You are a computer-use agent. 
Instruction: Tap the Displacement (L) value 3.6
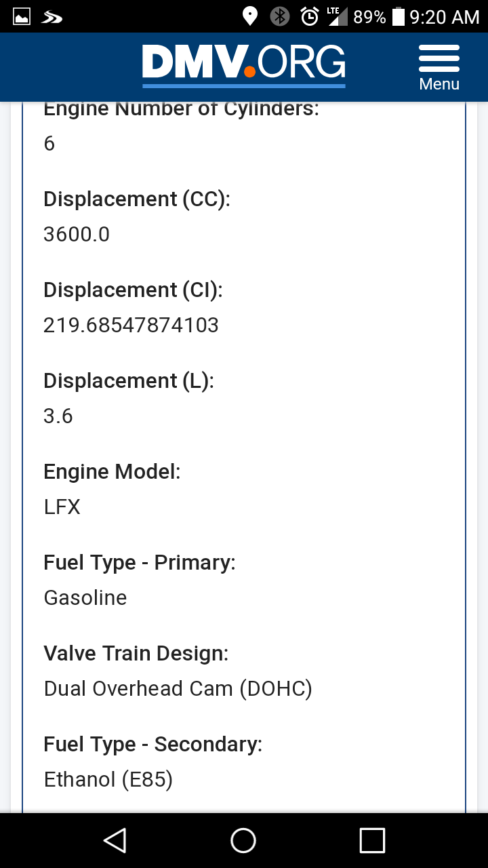[x=58, y=416]
